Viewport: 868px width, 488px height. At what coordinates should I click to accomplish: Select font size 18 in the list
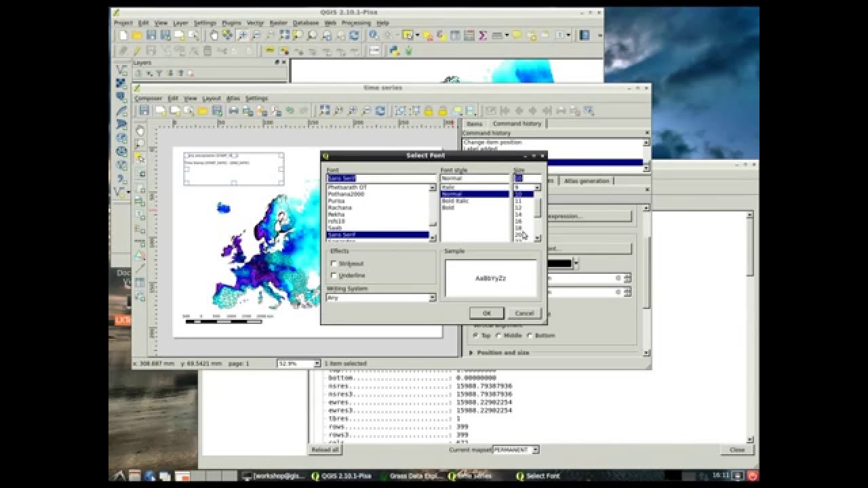(519, 228)
